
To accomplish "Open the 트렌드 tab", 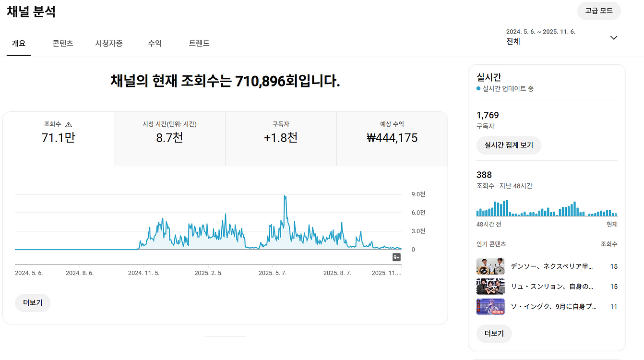I will (199, 43).
